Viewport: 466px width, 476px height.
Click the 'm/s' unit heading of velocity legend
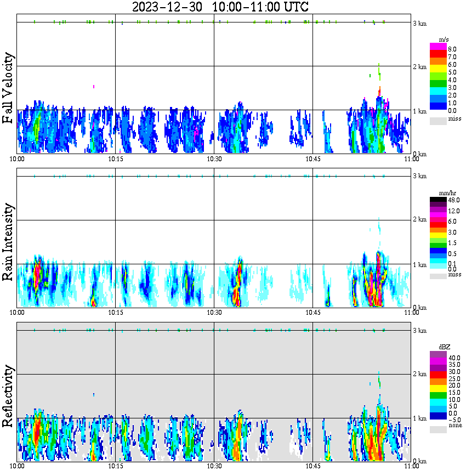444,40
